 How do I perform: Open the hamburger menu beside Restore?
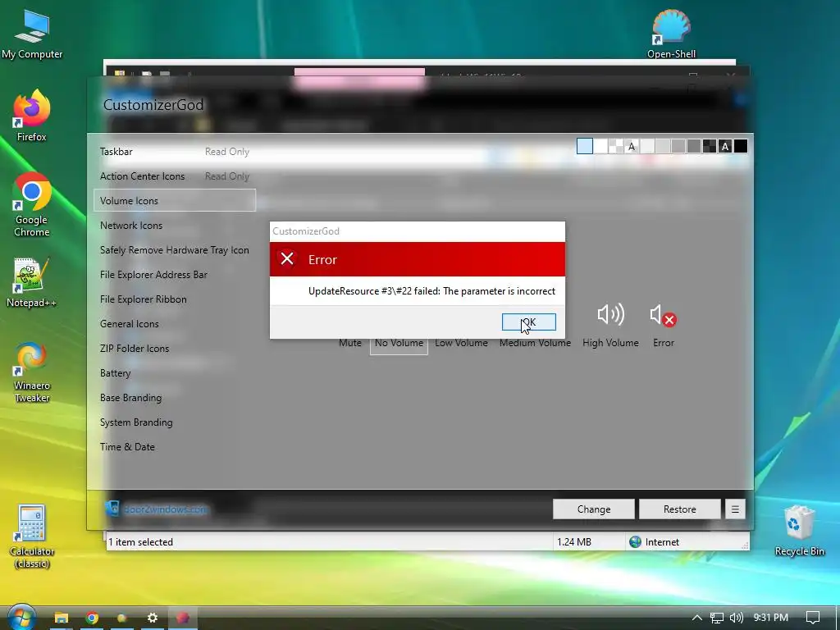pos(735,509)
